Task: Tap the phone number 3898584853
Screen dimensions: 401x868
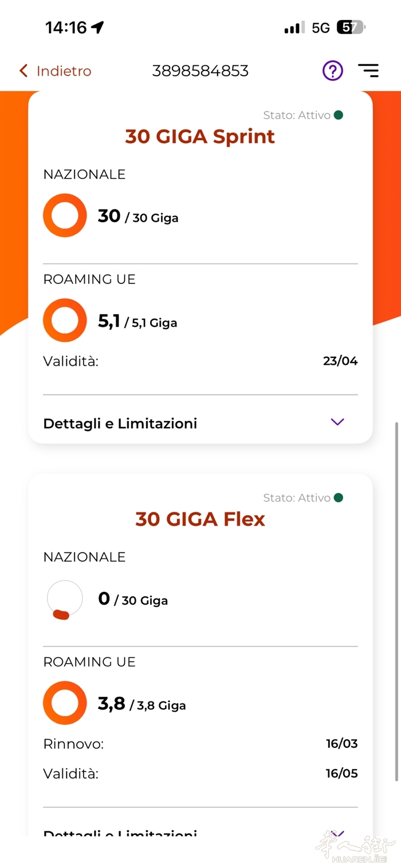Action: (x=200, y=71)
